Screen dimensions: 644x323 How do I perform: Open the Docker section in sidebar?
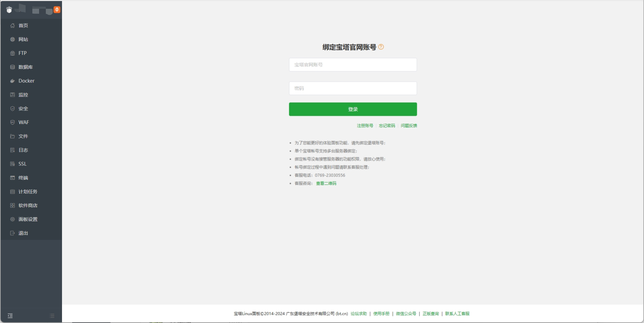tap(26, 81)
